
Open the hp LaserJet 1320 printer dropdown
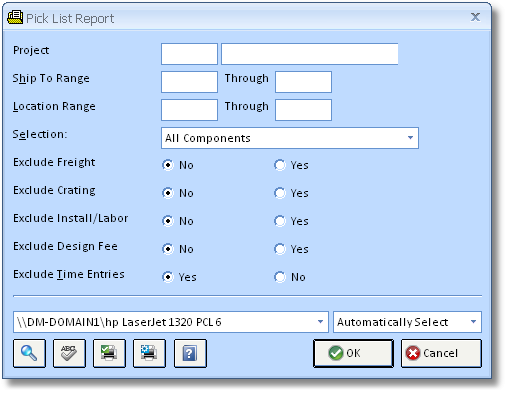pyautogui.click(x=171, y=322)
